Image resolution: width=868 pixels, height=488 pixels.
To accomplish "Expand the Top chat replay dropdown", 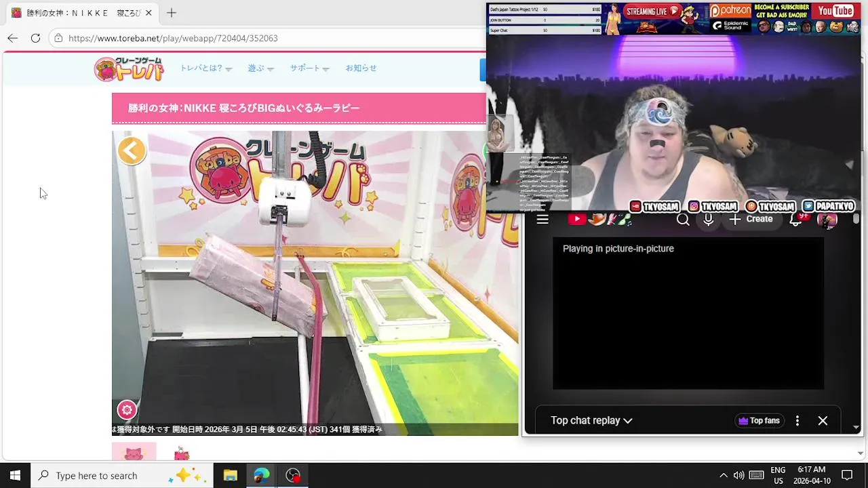I will (x=591, y=421).
